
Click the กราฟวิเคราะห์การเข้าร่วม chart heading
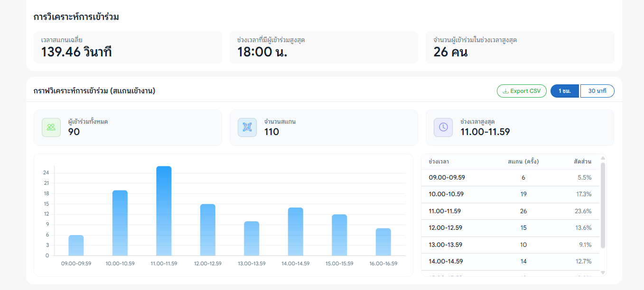94,91
